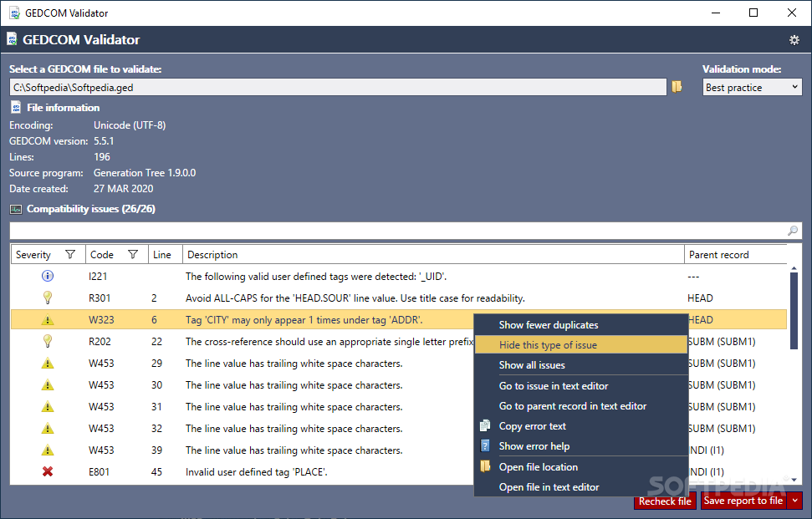Select row with code I221
Screen dimensions: 812x519
[399, 277]
